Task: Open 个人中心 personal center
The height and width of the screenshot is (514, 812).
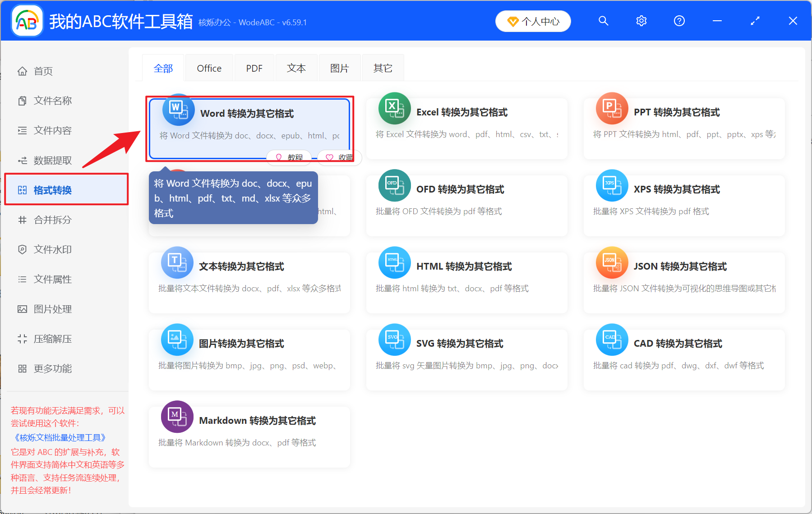Action: [533, 21]
